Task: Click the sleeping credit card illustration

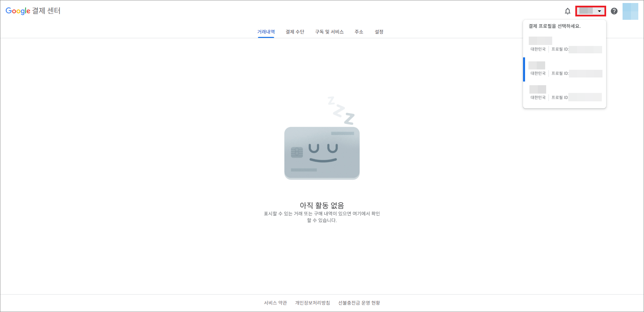Action: coord(322,138)
